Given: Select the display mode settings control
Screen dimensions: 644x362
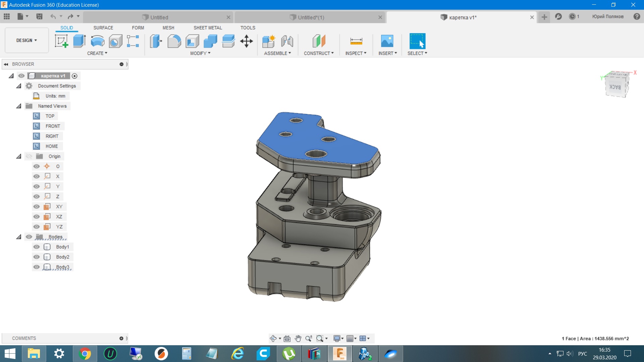Looking at the screenshot, I should click(x=337, y=338).
